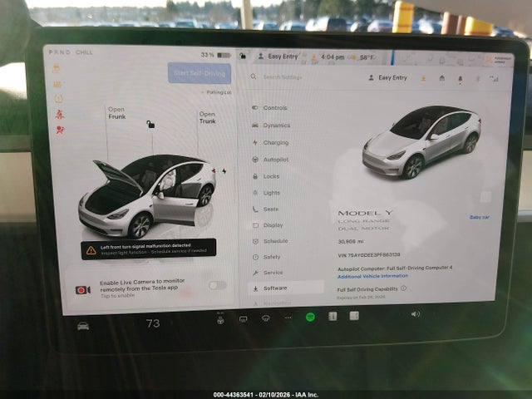Open the Dynamics menu
532x399 pixels.
[x=271, y=126]
